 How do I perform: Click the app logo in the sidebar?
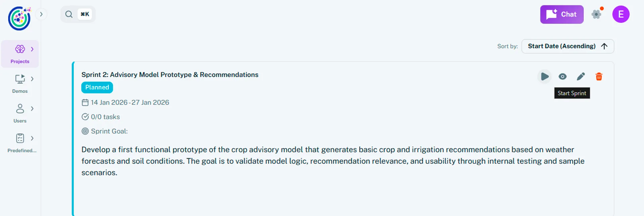point(19,18)
